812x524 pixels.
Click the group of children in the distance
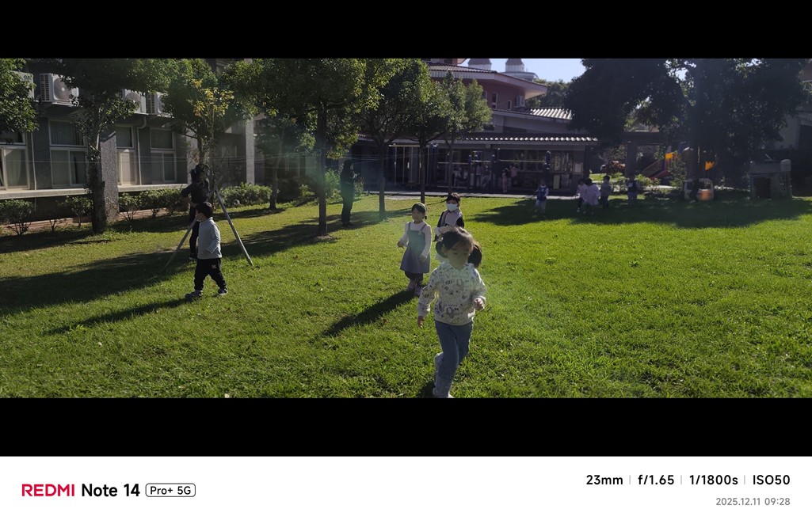588,195
